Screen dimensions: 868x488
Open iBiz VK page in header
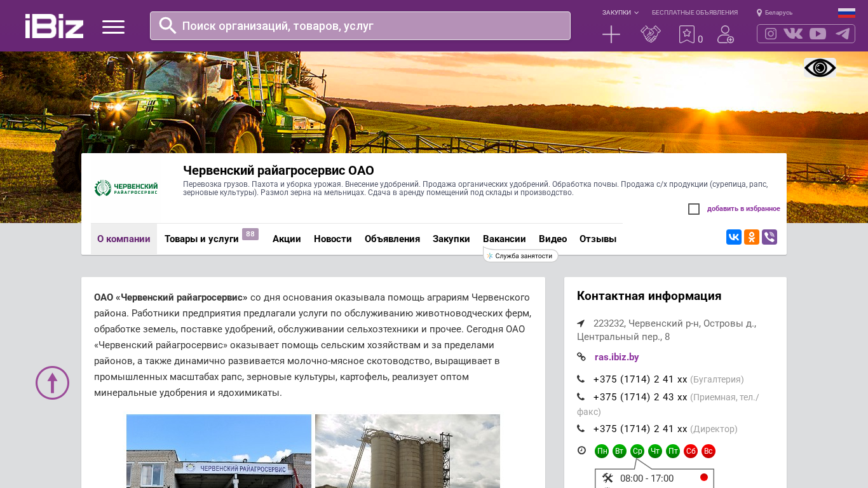[x=793, y=34]
